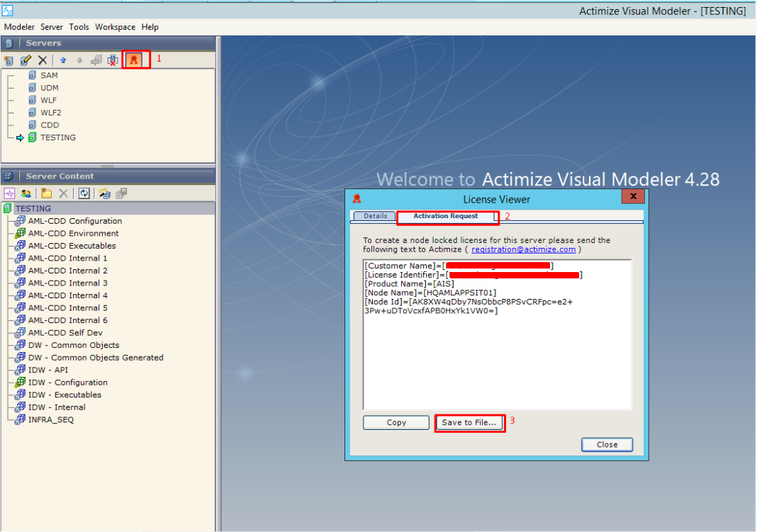Select the WLF2 server
Screen dimensions: 757x532
51,113
